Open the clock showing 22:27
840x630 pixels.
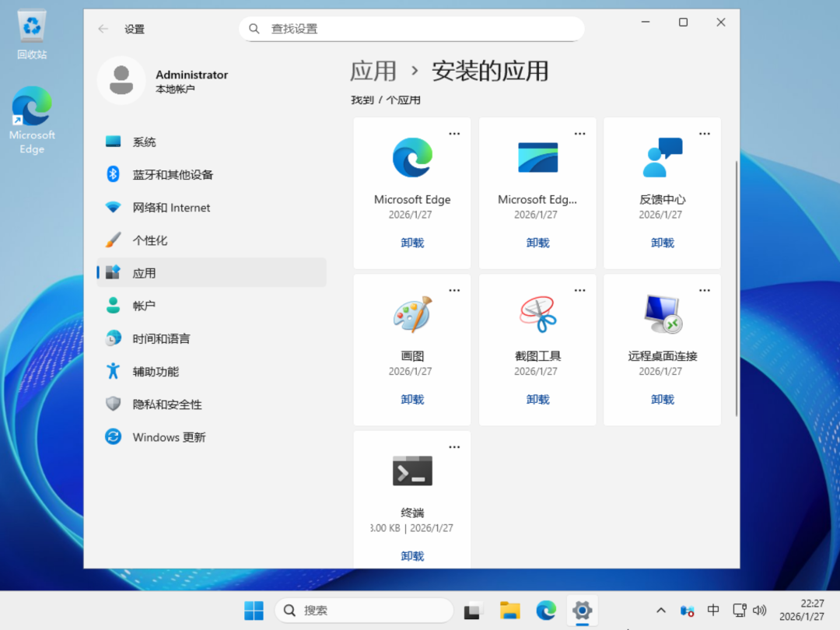tap(801, 611)
